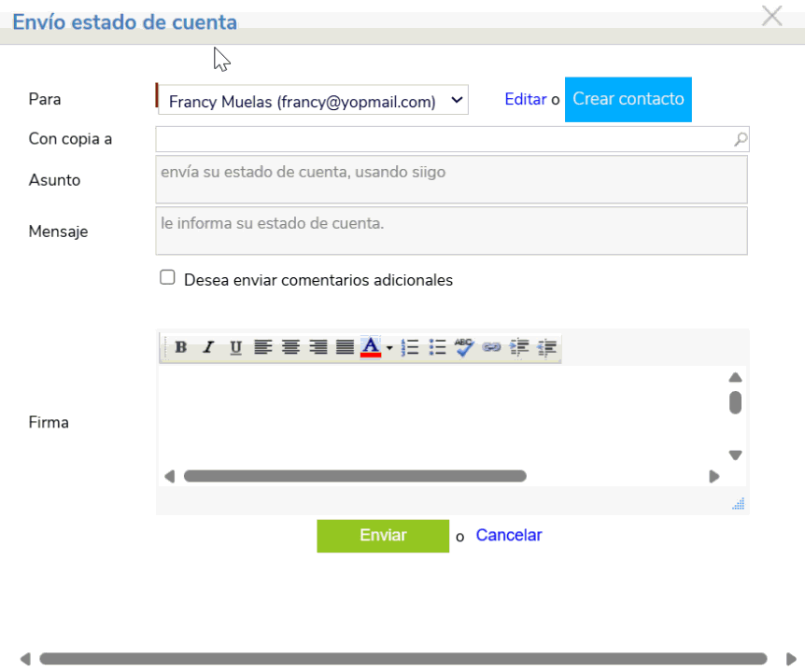Click the signature editor horizontal scrollbar

click(355, 476)
